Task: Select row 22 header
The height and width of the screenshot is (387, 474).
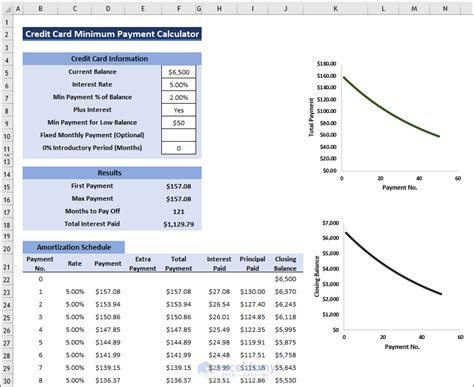Action: point(7,279)
